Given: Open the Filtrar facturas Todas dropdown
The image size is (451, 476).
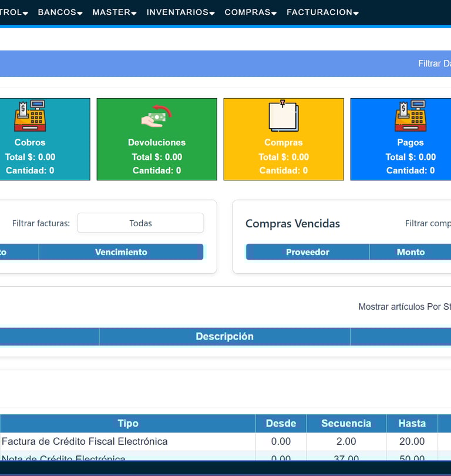Looking at the screenshot, I should (x=140, y=223).
